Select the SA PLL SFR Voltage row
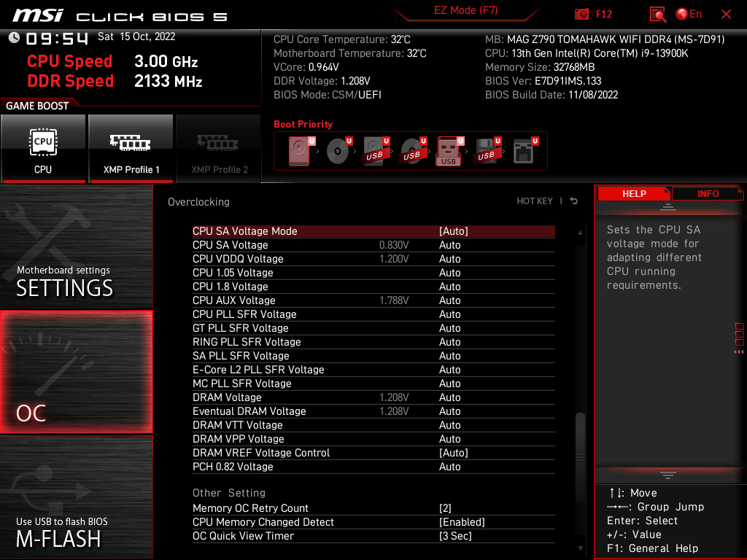 [x=373, y=356]
